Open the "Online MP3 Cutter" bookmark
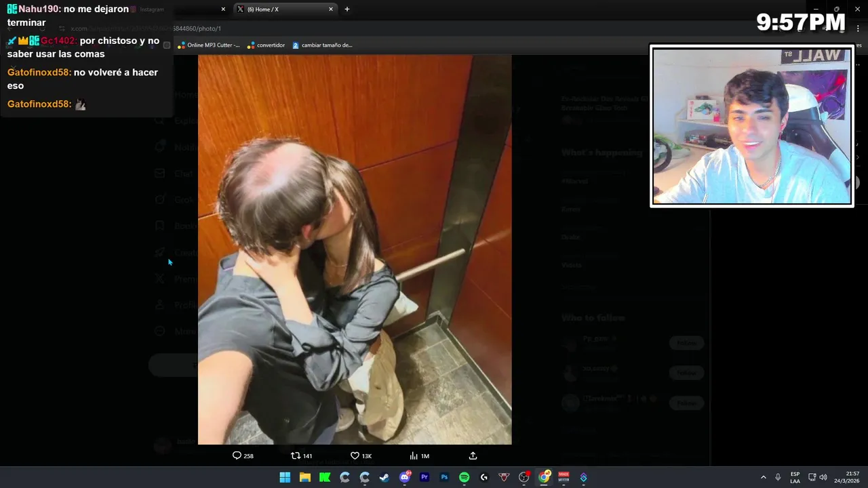The image size is (868, 488). 209,45
